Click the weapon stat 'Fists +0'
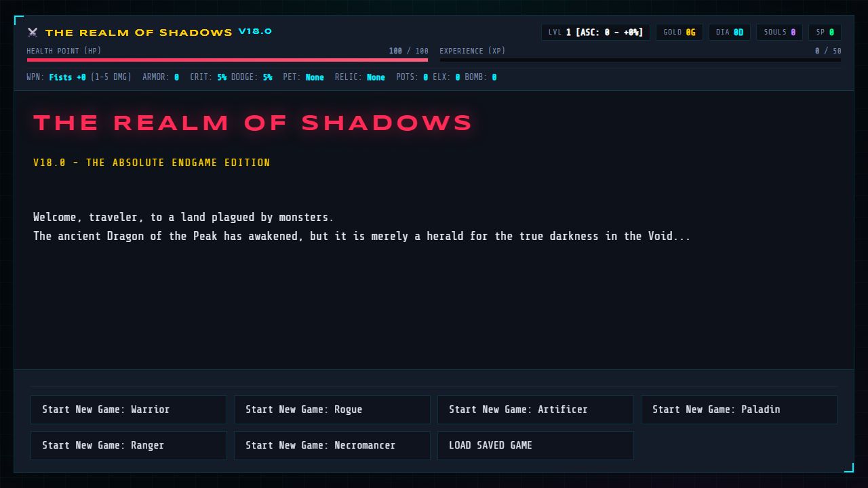 [x=68, y=77]
